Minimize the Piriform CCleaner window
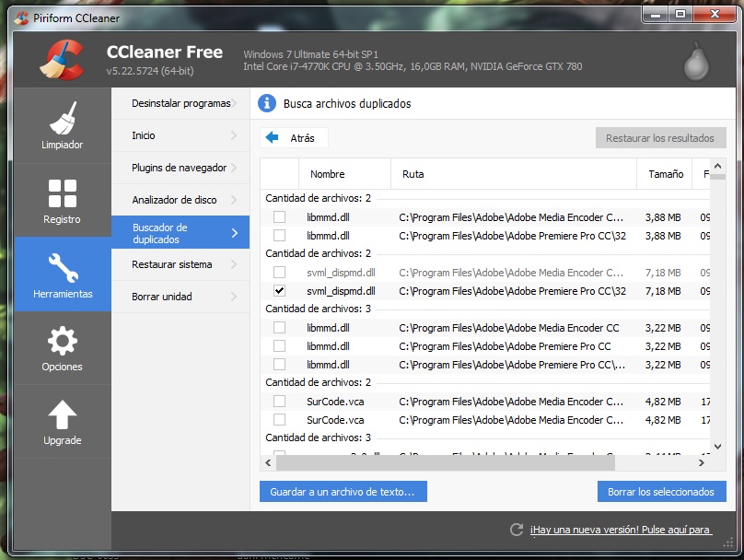 pyautogui.click(x=656, y=14)
